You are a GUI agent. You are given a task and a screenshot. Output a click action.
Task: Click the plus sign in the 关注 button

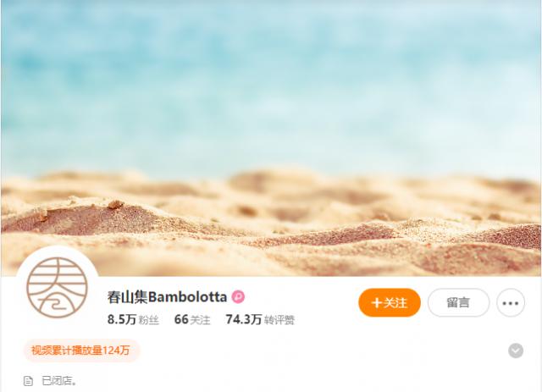click(x=376, y=303)
